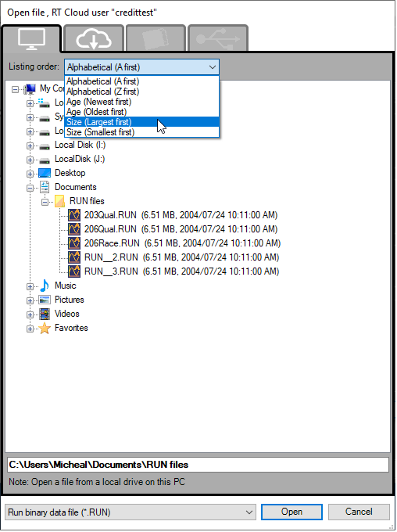
Task: Open the cloud download tab
Action: click(x=94, y=38)
